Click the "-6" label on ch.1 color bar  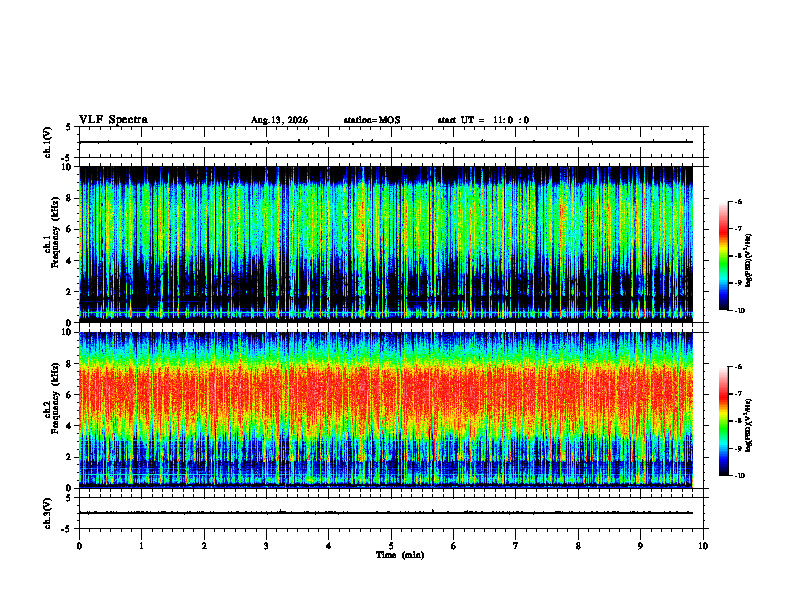click(738, 201)
